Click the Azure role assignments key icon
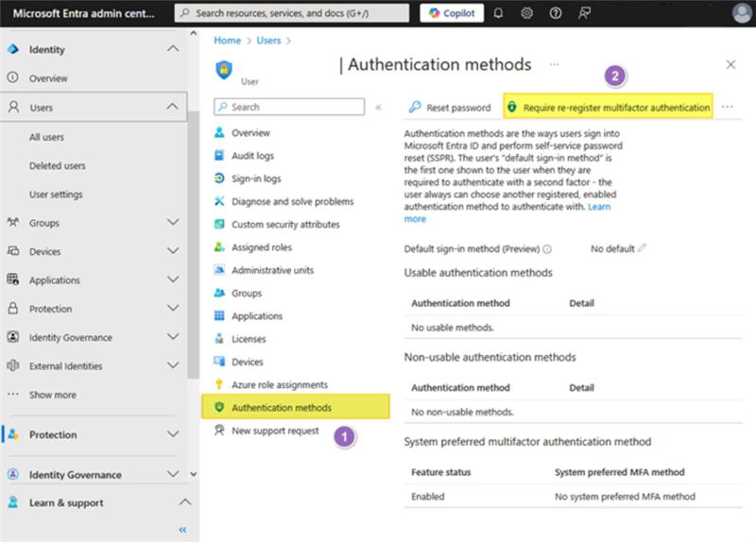Screen dimensions: 756x542 [x=219, y=384]
